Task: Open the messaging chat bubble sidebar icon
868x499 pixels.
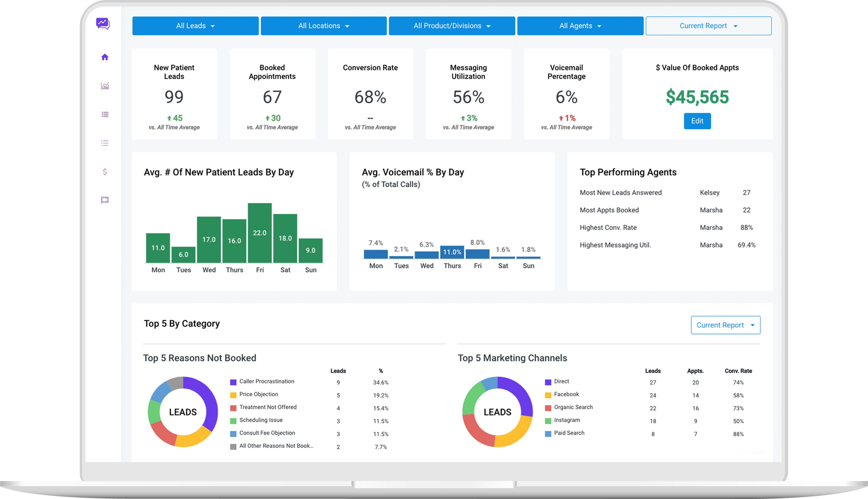Action: (105, 200)
